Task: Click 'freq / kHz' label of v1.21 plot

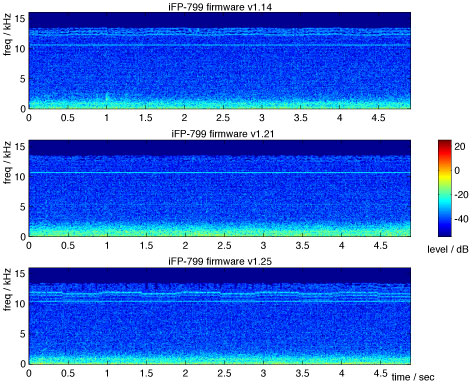Action: click(7, 163)
